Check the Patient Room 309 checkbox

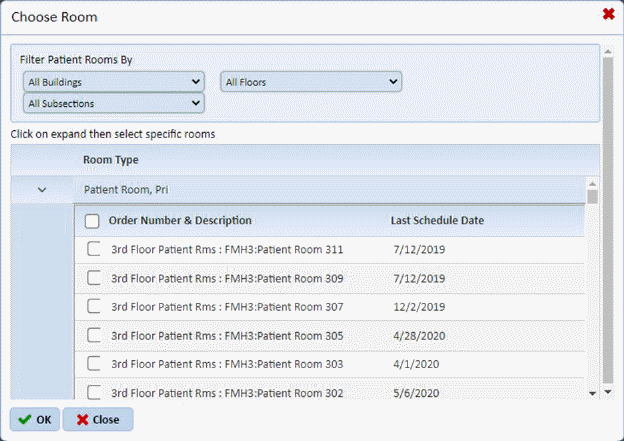93,278
